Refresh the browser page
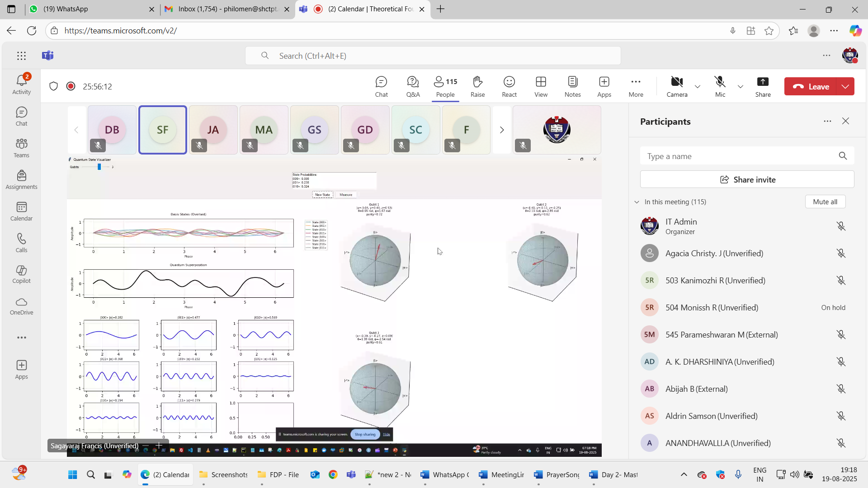Screen dimensions: 868x488 click(32, 31)
